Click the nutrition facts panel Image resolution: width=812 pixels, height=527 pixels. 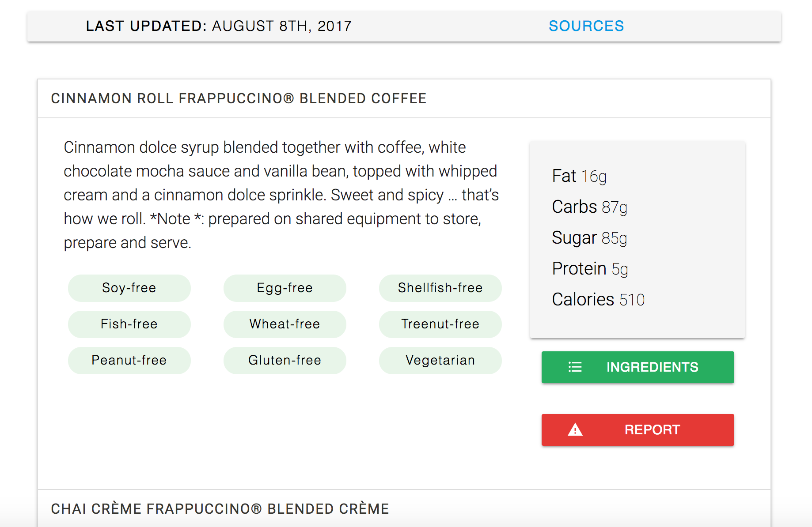point(637,238)
